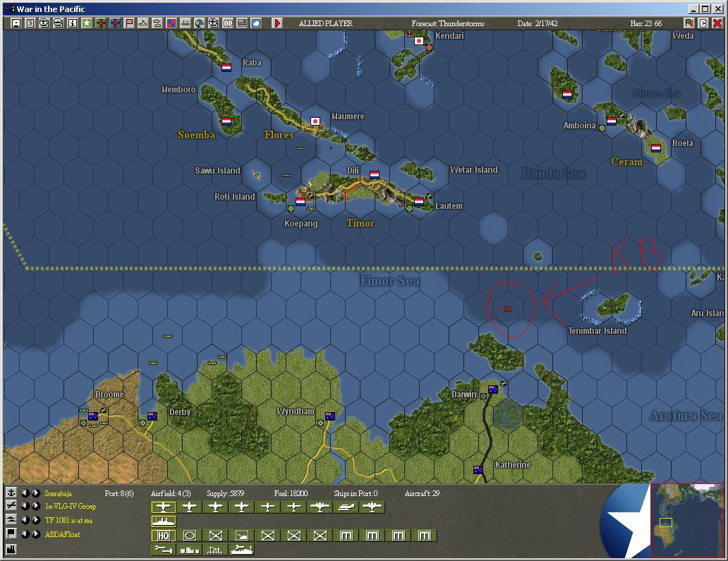Click the cloud weather toolbar icon
This screenshot has width=728, height=561.
tap(256, 23)
